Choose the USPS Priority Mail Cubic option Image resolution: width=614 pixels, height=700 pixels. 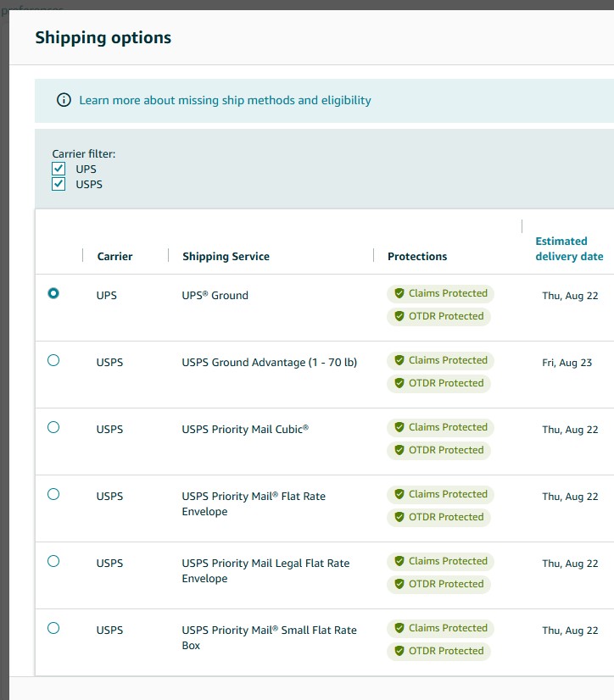pos(53,427)
